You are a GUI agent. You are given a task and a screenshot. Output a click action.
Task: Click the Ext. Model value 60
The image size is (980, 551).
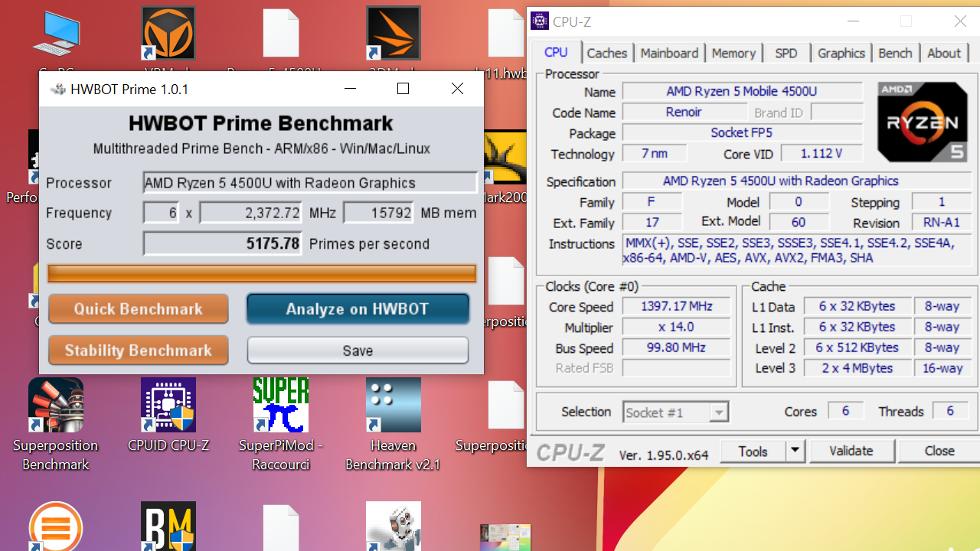[799, 223]
